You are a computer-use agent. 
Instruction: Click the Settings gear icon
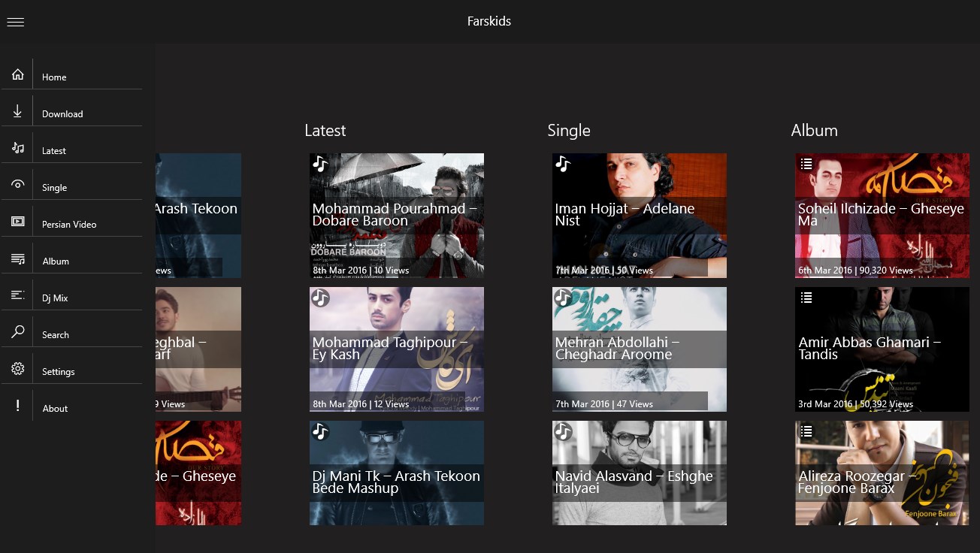[17, 369]
